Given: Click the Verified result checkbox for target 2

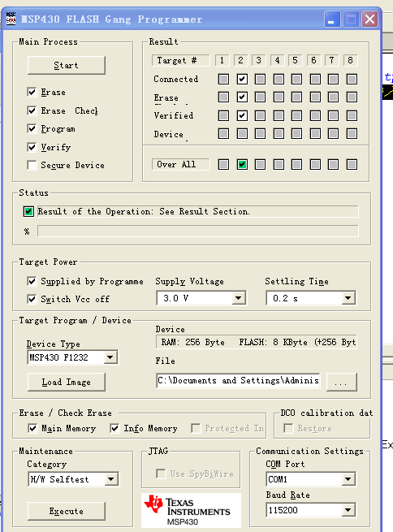Looking at the screenshot, I should [242, 115].
